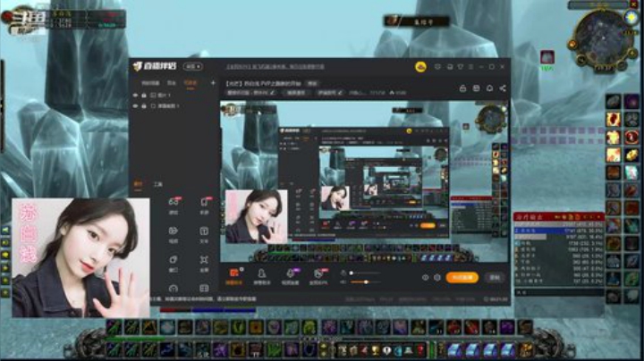Hide the second source layer with eye icon

pyautogui.click(x=135, y=105)
